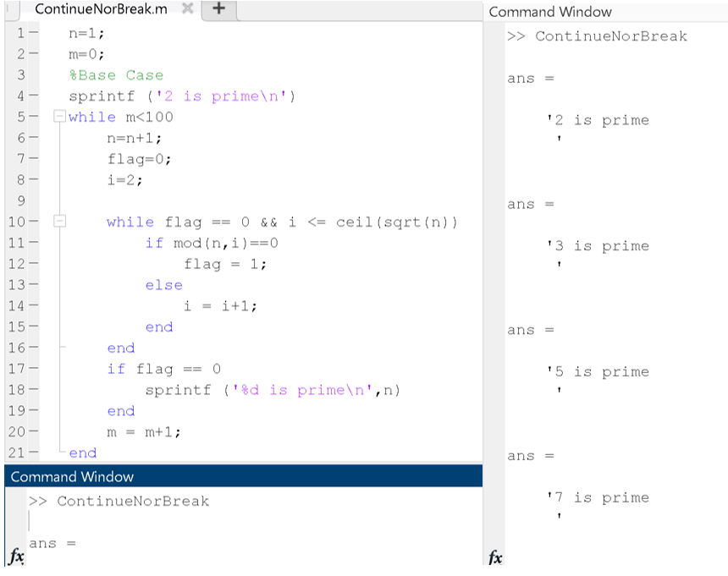This screenshot has height=576, width=728.
Task: Click '>> ContinueNorBreak' prompt in right Command Window
Action: tap(597, 36)
